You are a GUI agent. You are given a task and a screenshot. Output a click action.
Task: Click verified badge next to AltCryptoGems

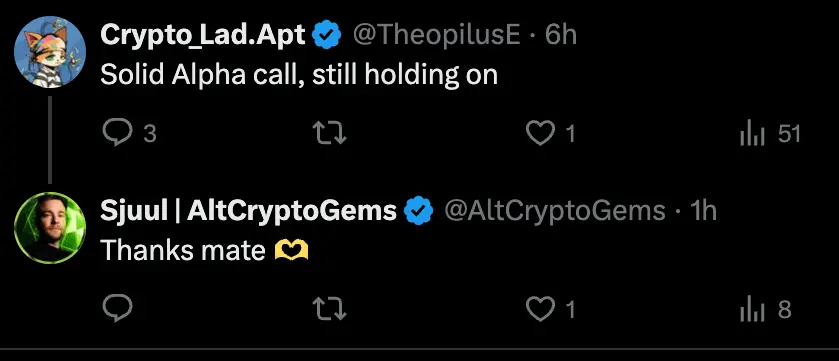coord(418,211)
